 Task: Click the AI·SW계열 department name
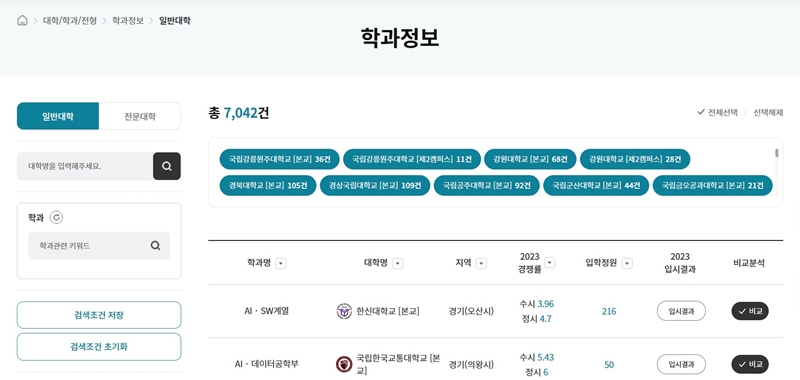click(266, 311)
